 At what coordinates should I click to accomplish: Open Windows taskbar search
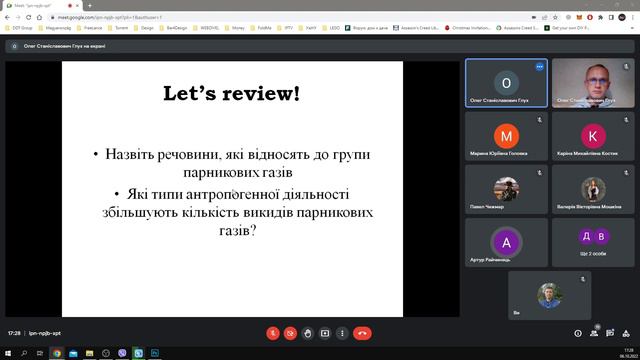click(24, 353)
